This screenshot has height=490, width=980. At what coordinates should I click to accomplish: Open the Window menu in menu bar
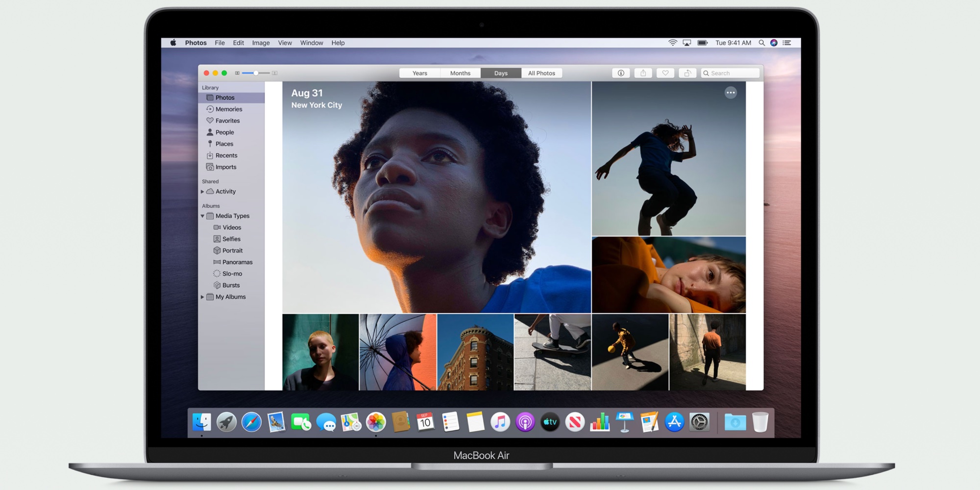pyautogui.click(x=311, y=43)
